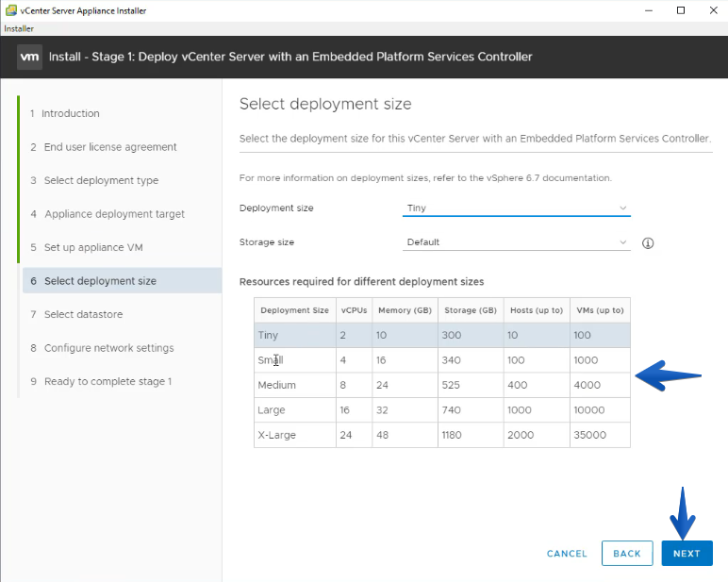Viewport: 728px width, 582px height.
Task: Click the Storage (GB) column header
Action: pos(471,310)
